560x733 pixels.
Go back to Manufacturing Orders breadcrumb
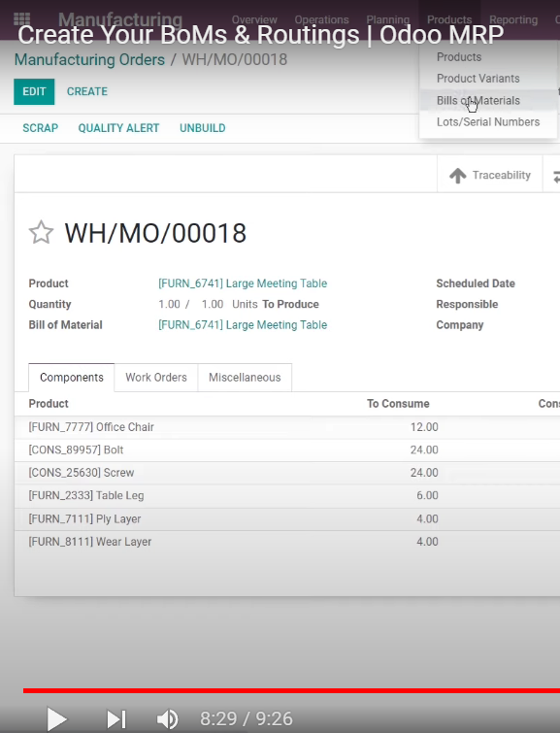89,60
